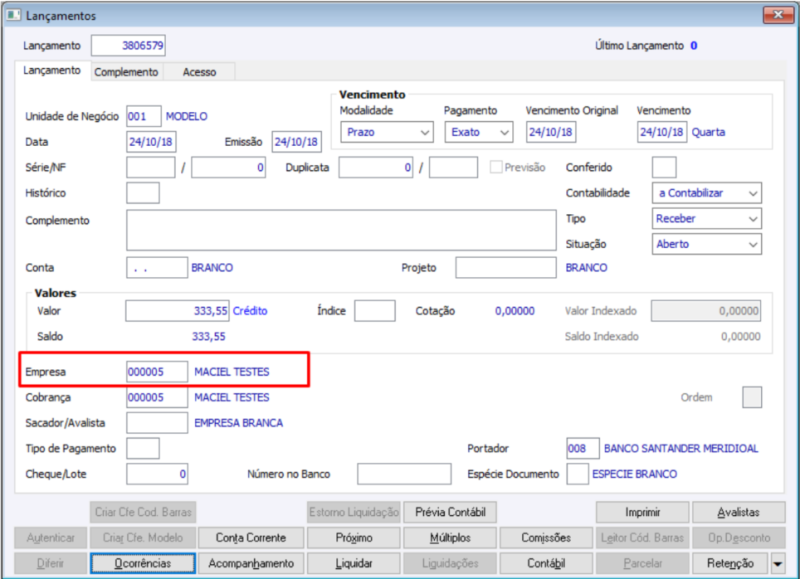Click the Índice field
The height and width of the screenshot is (579, 800).
pyautogui.click(x=375, y=311)
